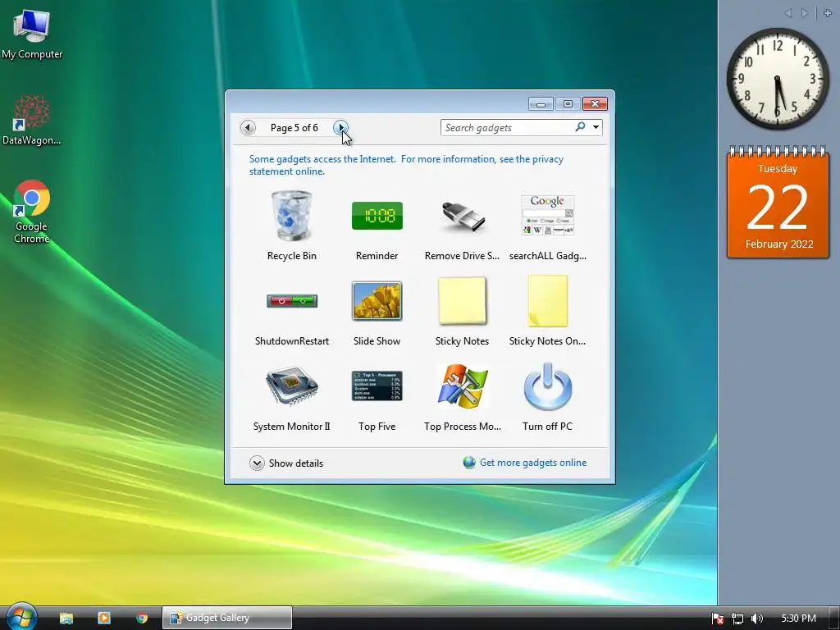Pick the Top Process Monitor gadget icon
This screenshot has height=630, width=840.
point(463,386)
